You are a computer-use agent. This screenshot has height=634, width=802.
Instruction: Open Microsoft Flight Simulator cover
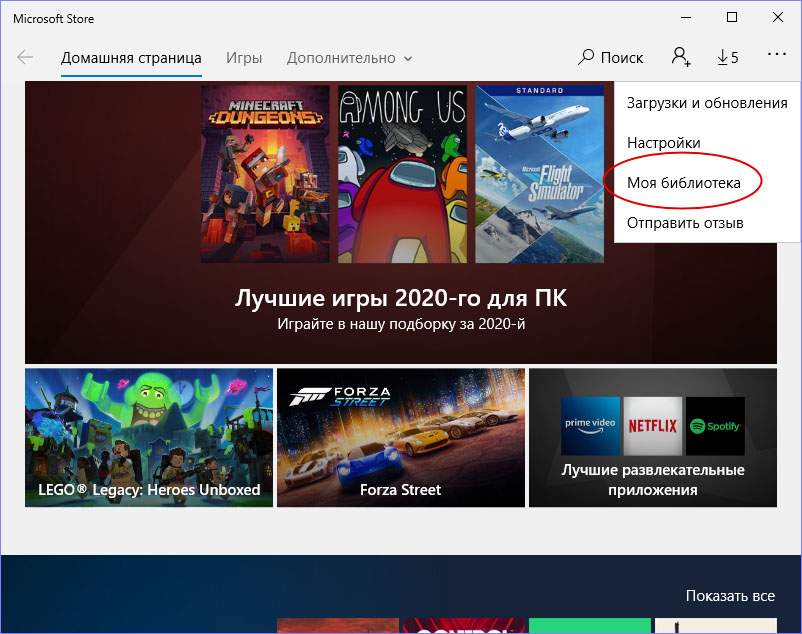click(x=540, y=174)
